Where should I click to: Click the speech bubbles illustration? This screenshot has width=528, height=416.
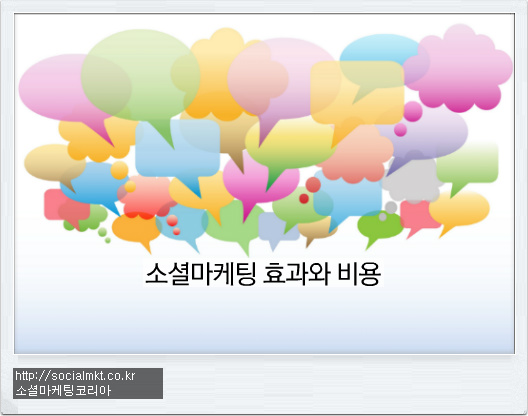[265, 139]
